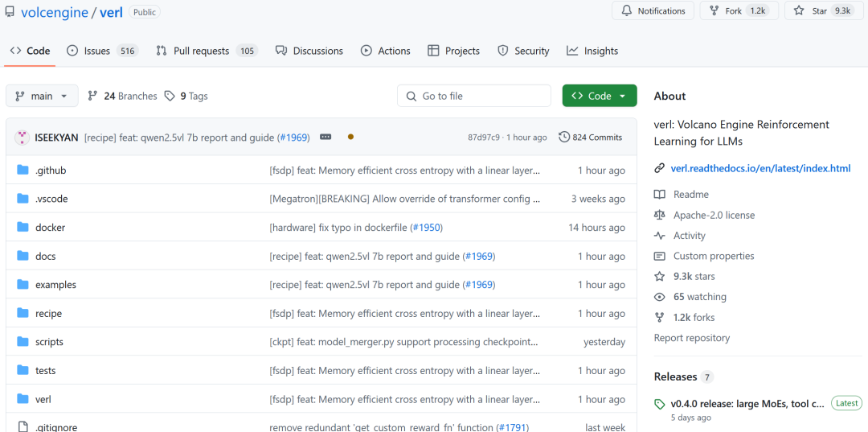The height and width of the screenshot is (432, 868).
Task: View the 65 watching link
Action: [700, 297]
